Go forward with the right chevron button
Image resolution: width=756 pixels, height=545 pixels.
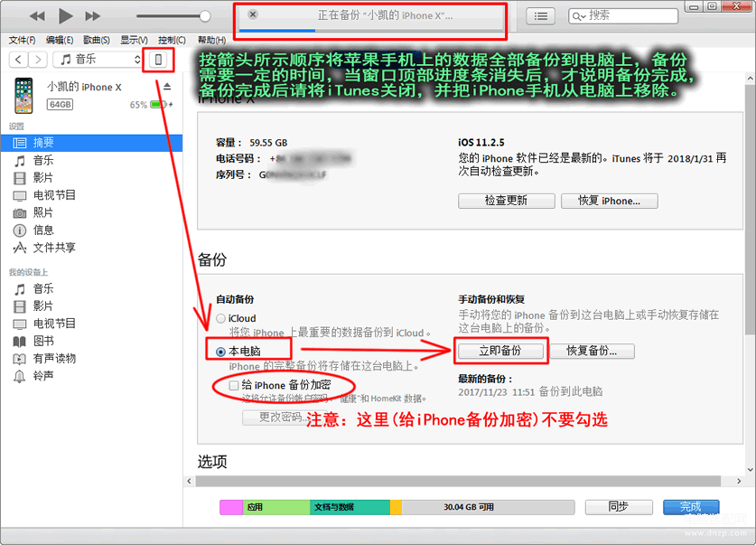[x=38, y=60]
